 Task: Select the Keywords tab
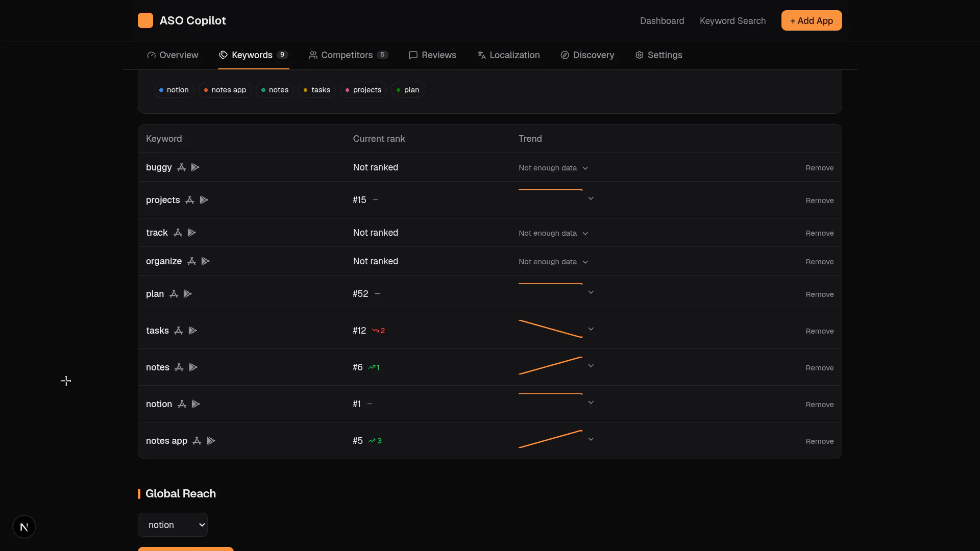254,55
